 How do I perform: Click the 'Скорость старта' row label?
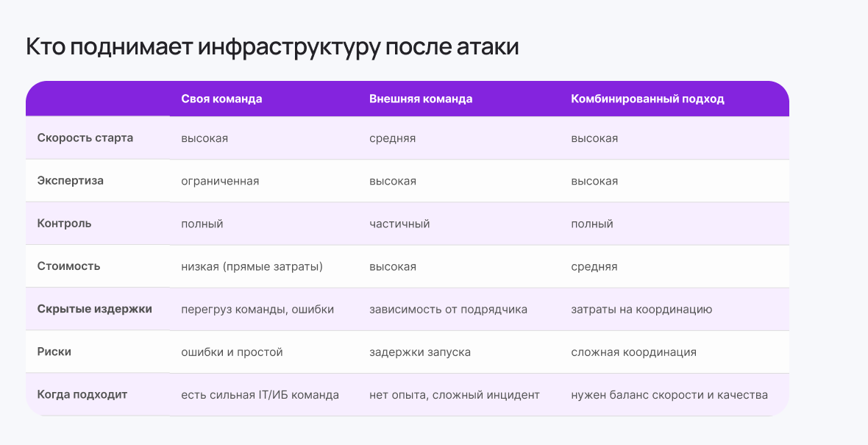[x=85, y=138]
